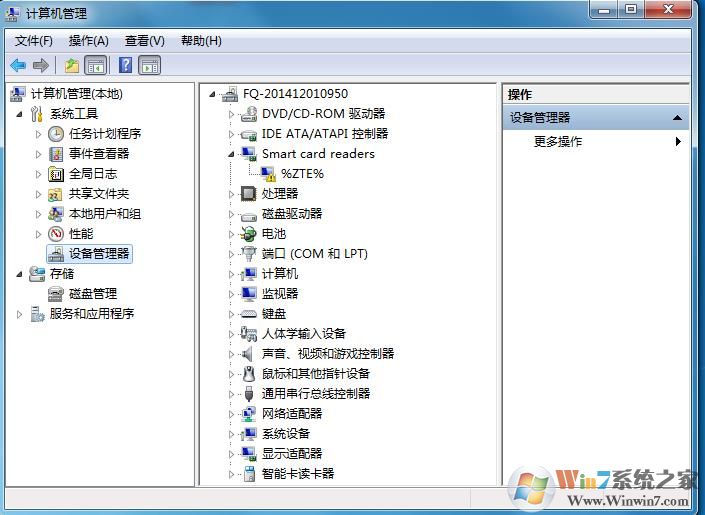The width and height of the screenshot is (705, 515).
Task: Click the 端口 (COM 和 LPT) icon
Action: [x=249, y=254]
